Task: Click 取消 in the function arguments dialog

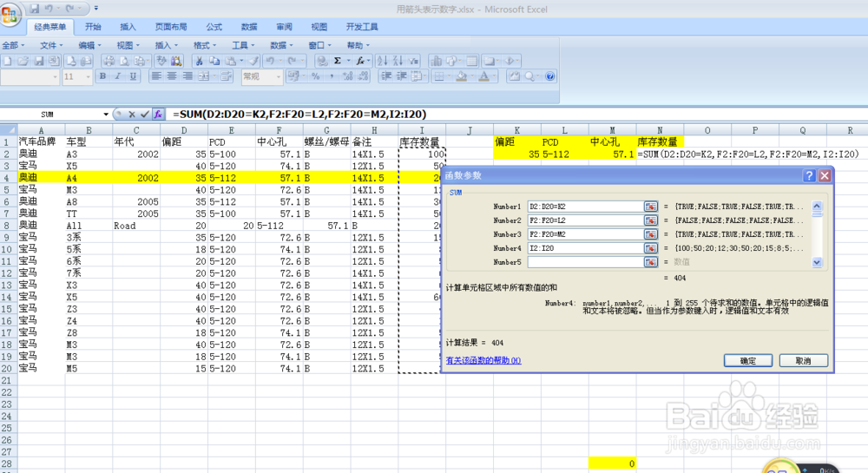Action: (x=803, y=361)
